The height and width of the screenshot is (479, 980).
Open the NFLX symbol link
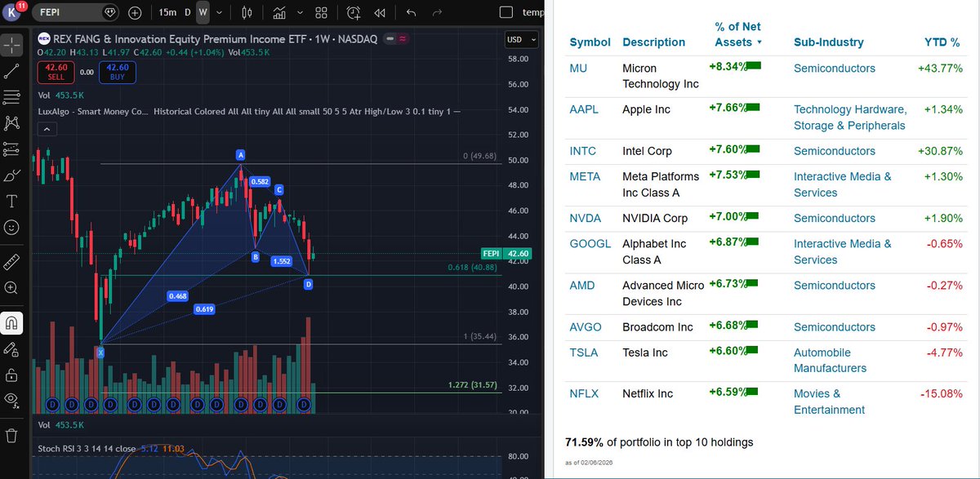[x=584, y=393]
